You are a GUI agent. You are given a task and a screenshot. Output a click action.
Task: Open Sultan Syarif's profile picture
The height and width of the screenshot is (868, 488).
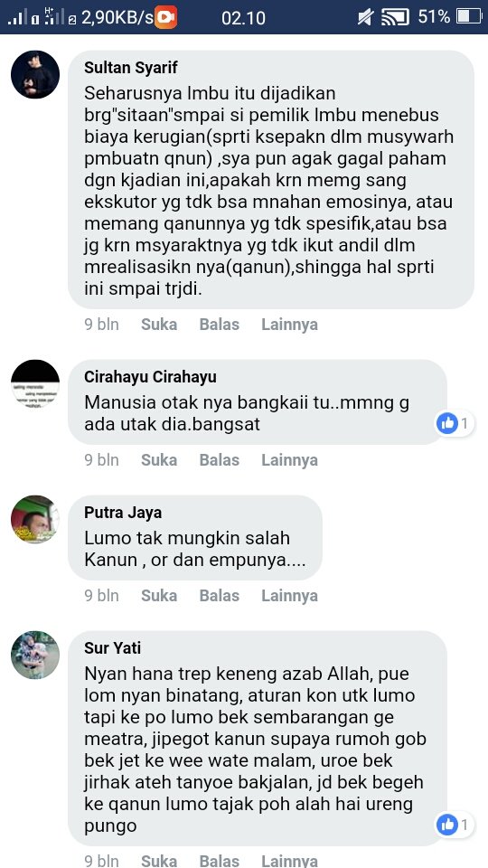pyautogui.click(x=35, y=75)
